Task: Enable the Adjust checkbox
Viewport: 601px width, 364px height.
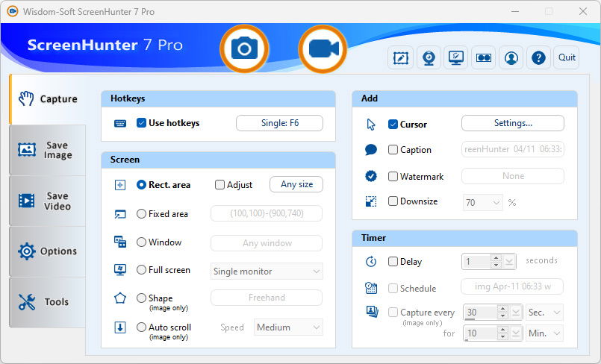Action: click(219, 185)
